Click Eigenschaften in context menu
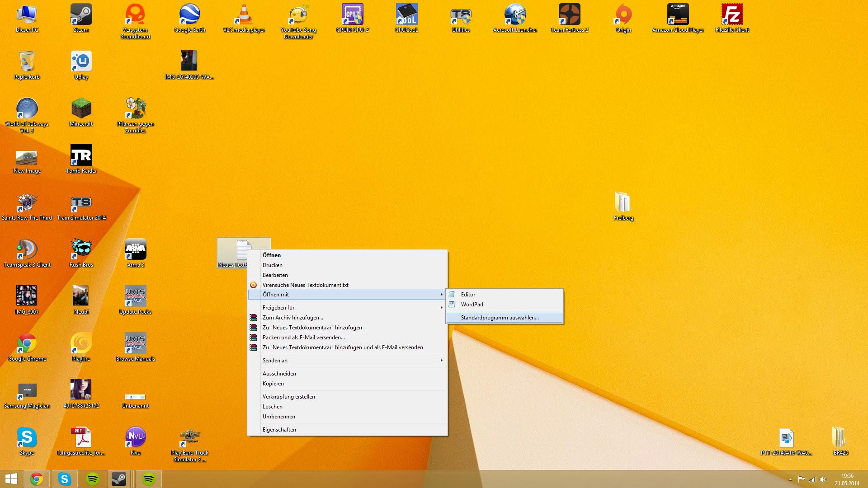 click(x=279, y=430)
